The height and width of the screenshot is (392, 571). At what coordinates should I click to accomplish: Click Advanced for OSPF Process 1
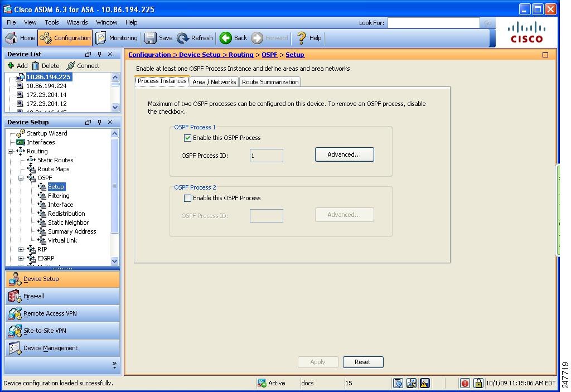[344, 154]
